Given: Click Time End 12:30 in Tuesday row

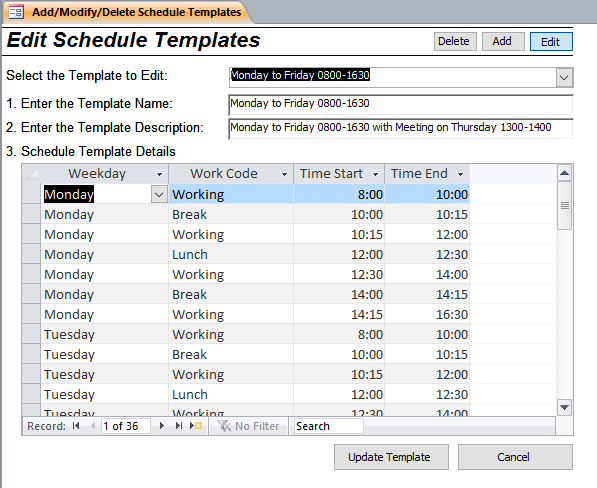Looking at the screenshot, I should 427,395.
